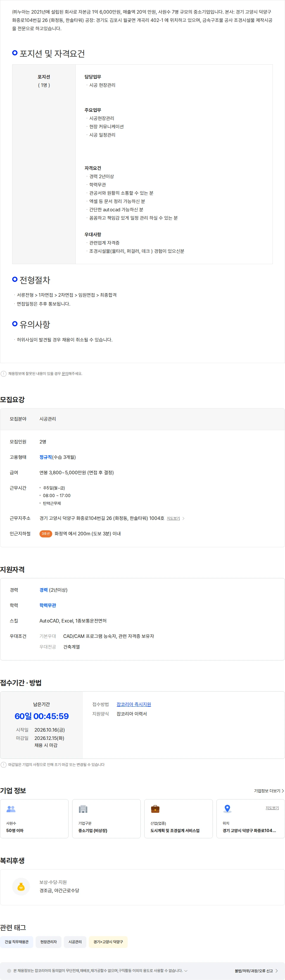Image resolution: width=285 pixels, height=980 pixels.
Task: Select the 건설 직무채용관 tag
Action: (x=16, y=941)
